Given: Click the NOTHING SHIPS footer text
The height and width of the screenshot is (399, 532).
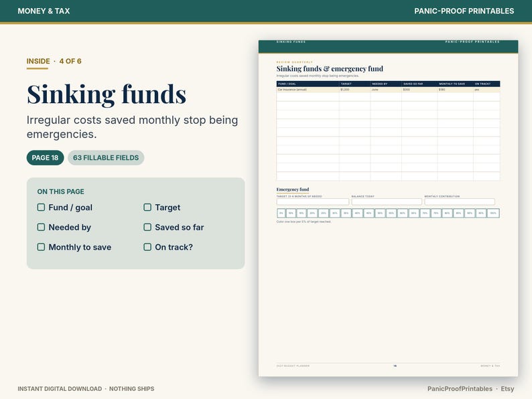Looking at the screenshot, I should pos(131,389).
